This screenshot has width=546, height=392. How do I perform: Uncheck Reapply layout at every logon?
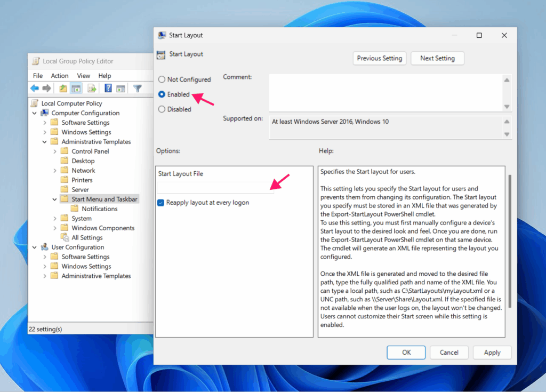pyautogui.click(x=161, y=203)
